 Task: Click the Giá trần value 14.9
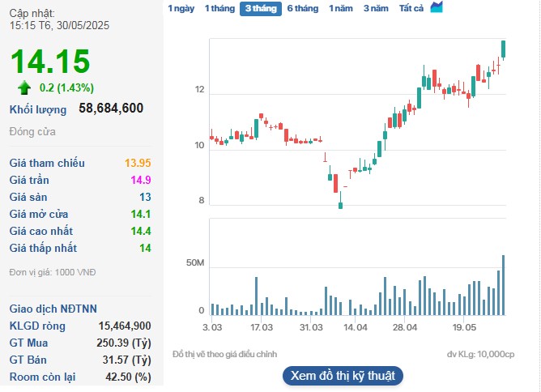point(140,180)
